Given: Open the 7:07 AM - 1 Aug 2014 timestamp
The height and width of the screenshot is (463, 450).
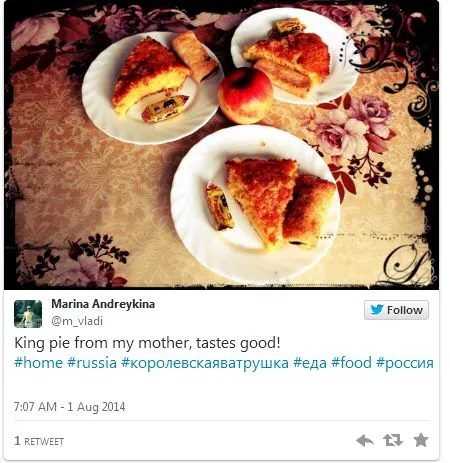Looking at the screenshot, I should click(69, 407).
